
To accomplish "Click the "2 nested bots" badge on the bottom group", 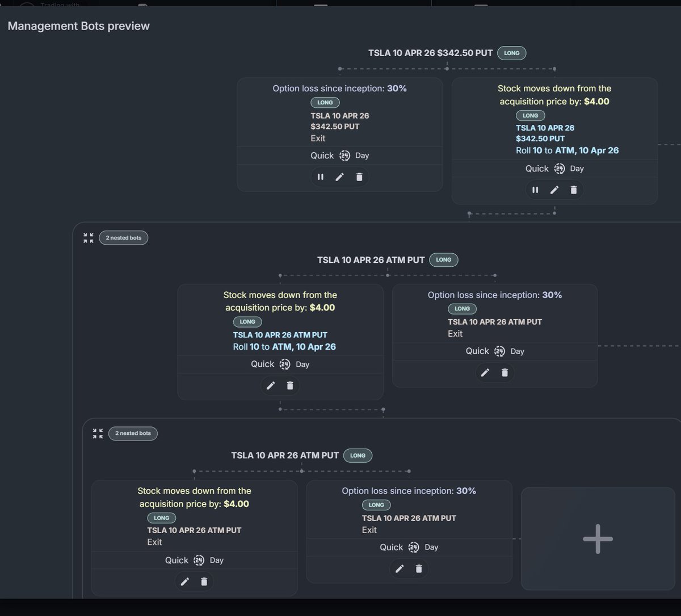I will [133, 433].
